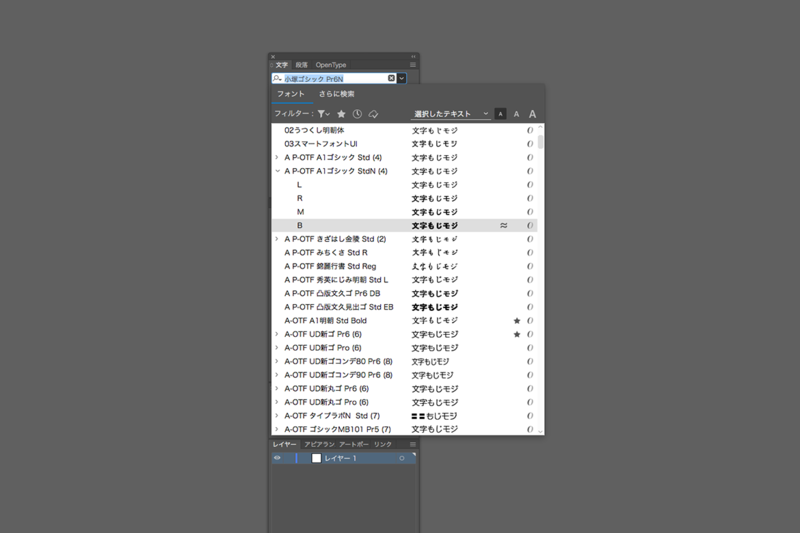Open the Character panel menu
Image resolution: width=800 pixels, height=533 pixels.
pos(413,65)
